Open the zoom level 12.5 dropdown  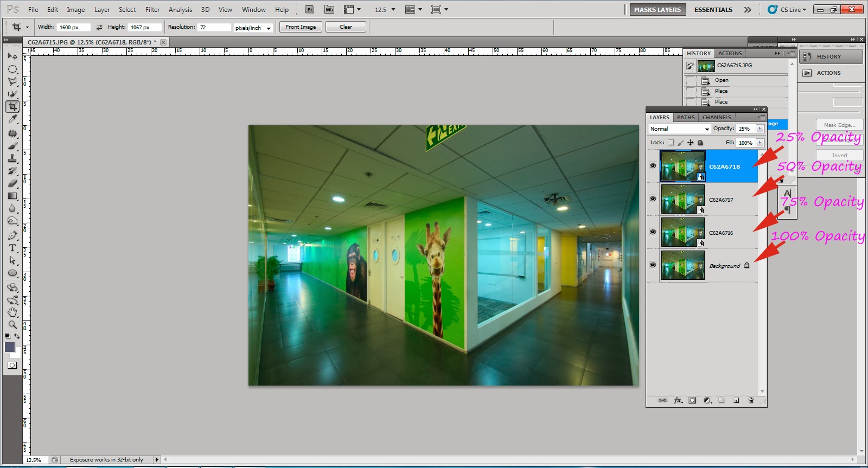point(393,10)
